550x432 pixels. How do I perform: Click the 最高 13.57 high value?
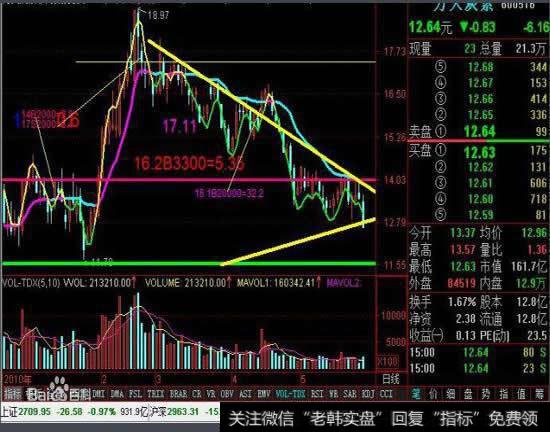pyautogui.click(x=463, y=250)
